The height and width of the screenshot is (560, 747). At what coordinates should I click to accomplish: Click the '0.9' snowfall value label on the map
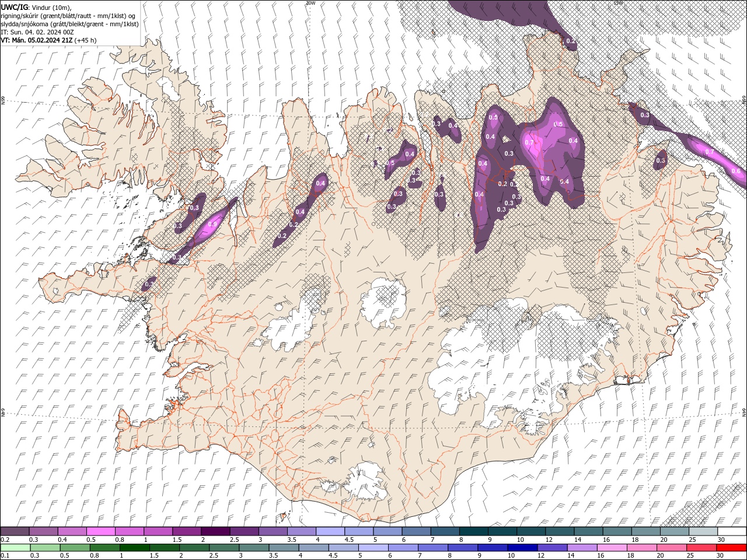coord(213,225)
